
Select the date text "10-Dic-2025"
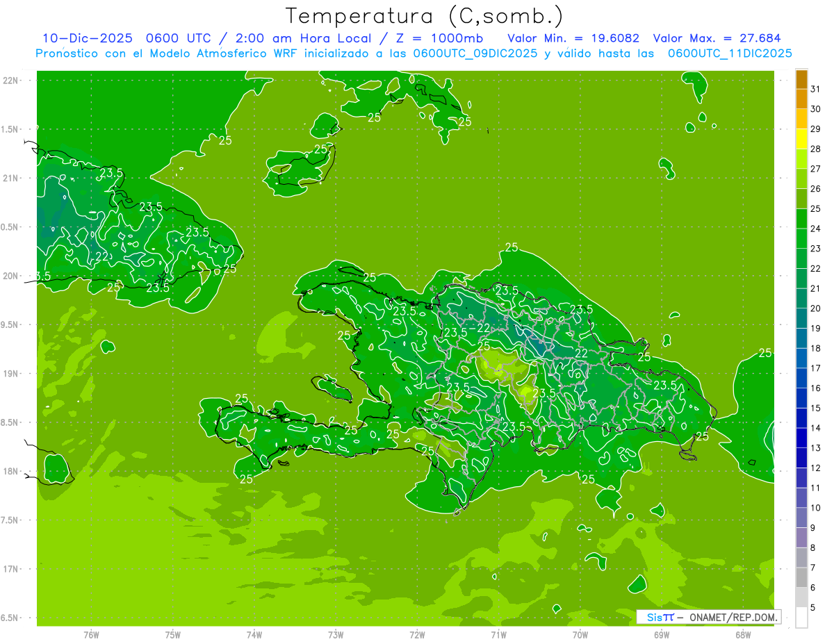[87, 38]
